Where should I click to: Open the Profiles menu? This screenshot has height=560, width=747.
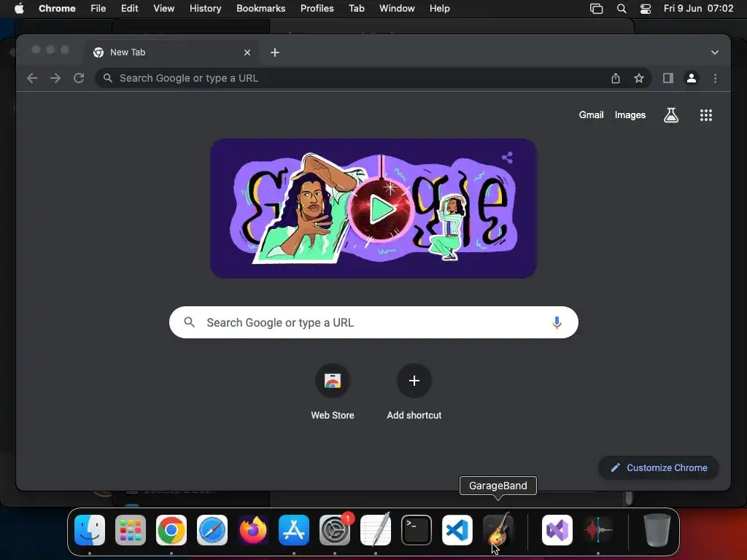point(317,9)
